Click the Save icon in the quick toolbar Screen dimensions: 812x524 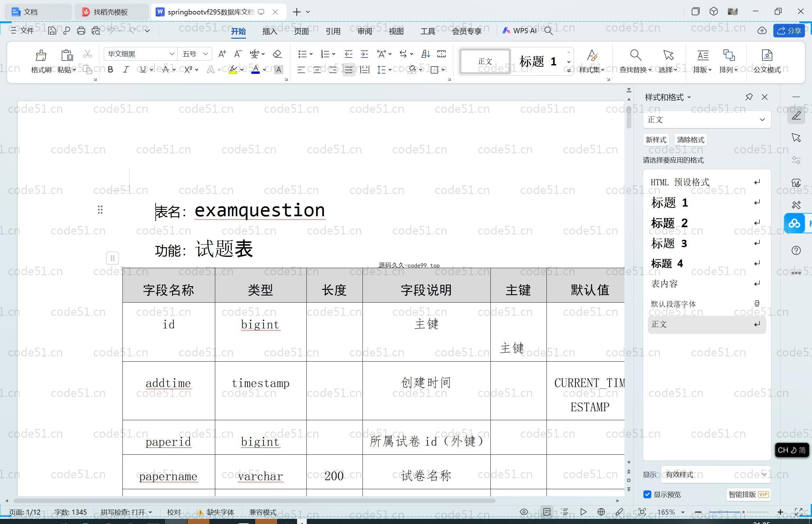point(52,31)
